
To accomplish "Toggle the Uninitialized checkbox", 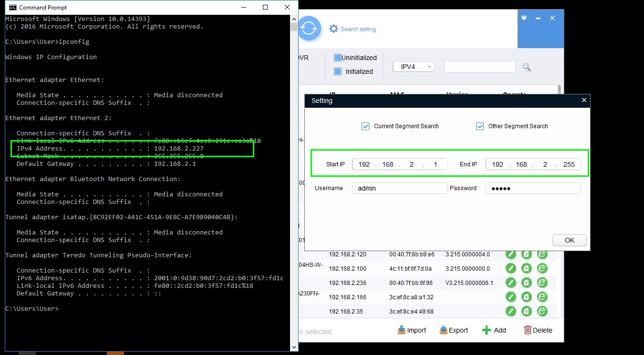I will [338, 58].
